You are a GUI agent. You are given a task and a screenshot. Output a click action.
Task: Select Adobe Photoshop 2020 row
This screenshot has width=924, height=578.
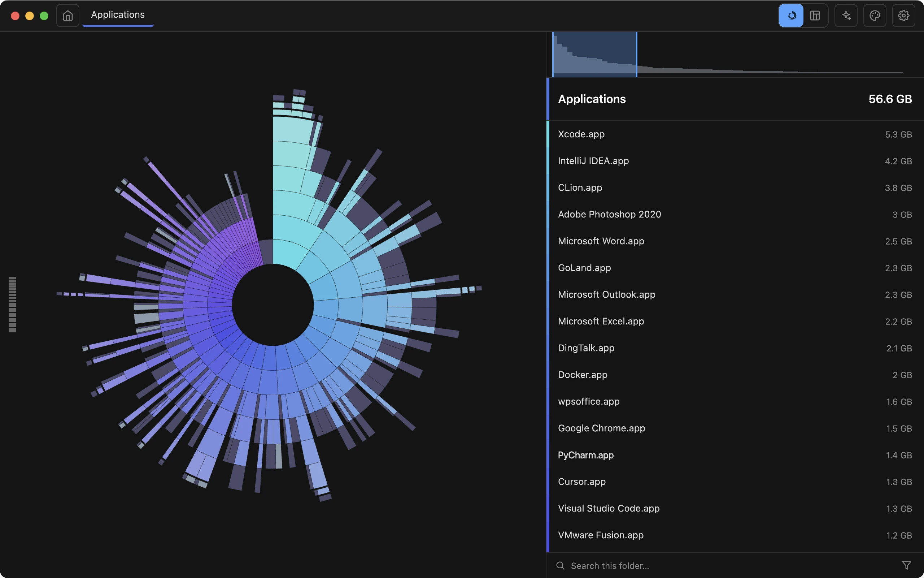click(x=735, y=215)
